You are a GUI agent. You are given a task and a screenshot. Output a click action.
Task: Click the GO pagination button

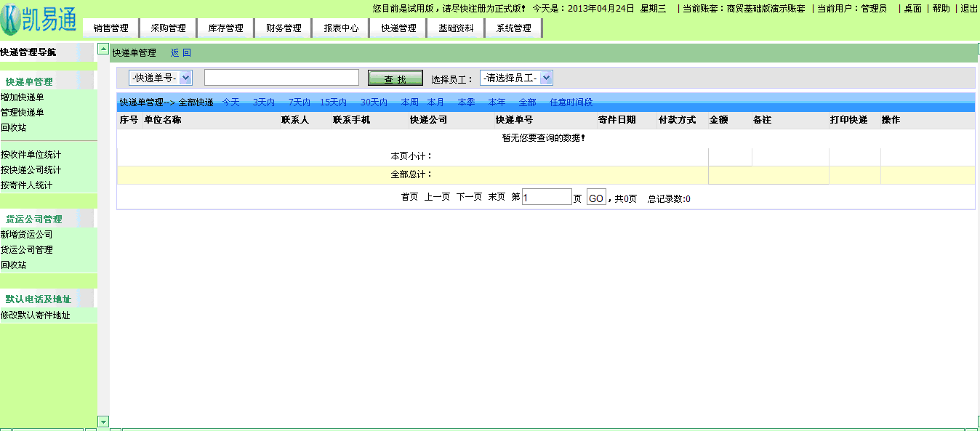click(x=596, y=198)
